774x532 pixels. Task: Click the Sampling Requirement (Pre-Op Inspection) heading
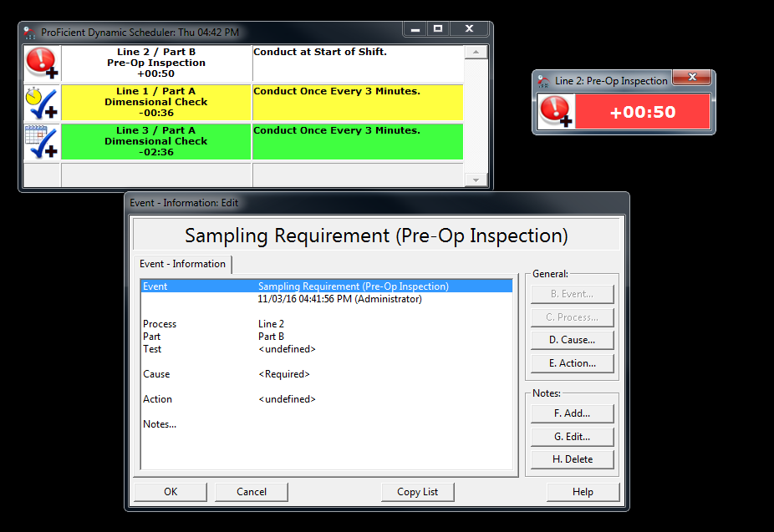[x=376, y=236]
